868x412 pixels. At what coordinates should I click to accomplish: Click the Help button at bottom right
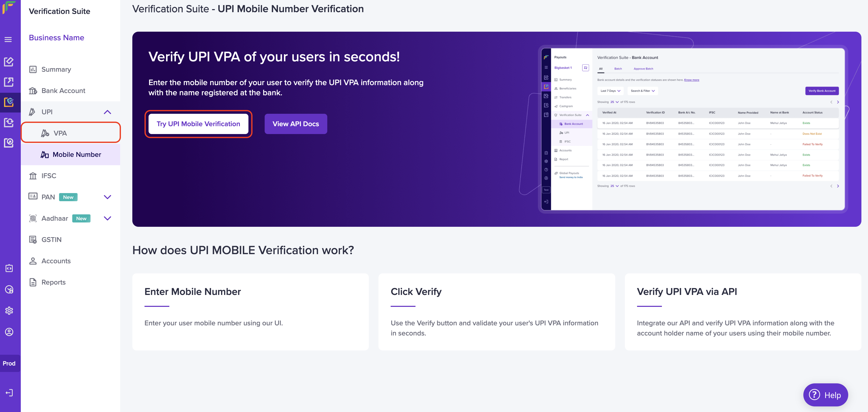(x=826, y=395)
